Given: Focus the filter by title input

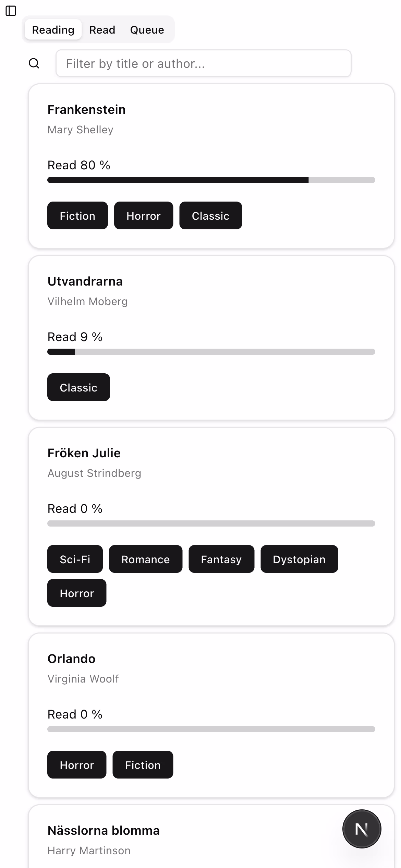Looking at the screenshot, I should 203,63.
